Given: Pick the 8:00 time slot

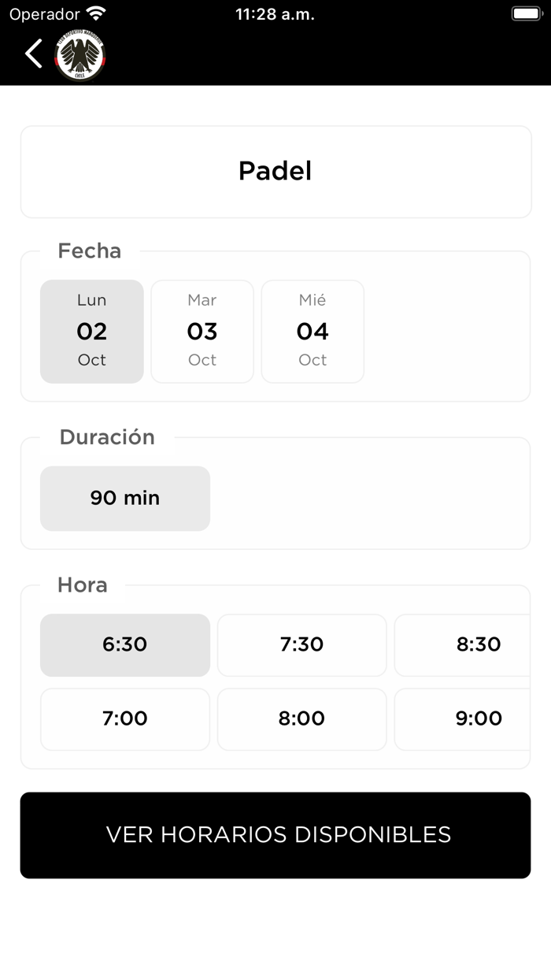Looking at the screenshot, I should [x=301, y=718].
